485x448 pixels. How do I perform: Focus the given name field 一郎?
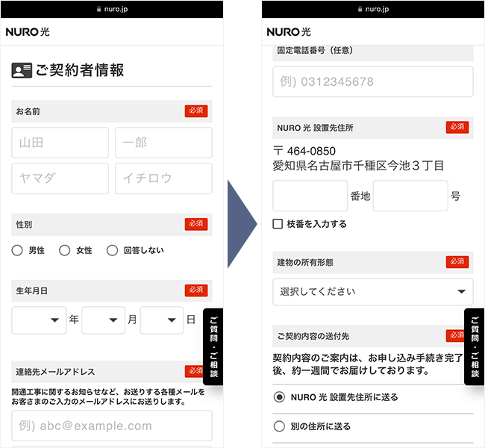[x=163, y=143]
